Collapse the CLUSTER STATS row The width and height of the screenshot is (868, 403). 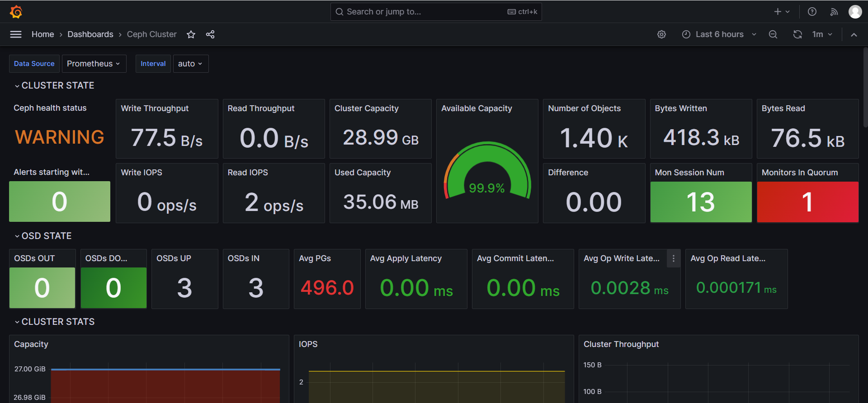(54, 322)
